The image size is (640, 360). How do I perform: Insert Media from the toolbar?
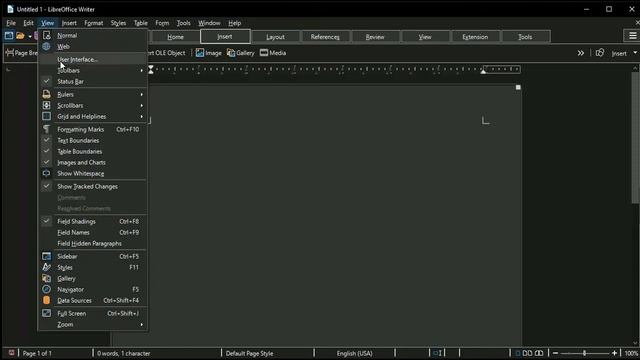click(273, 53)
